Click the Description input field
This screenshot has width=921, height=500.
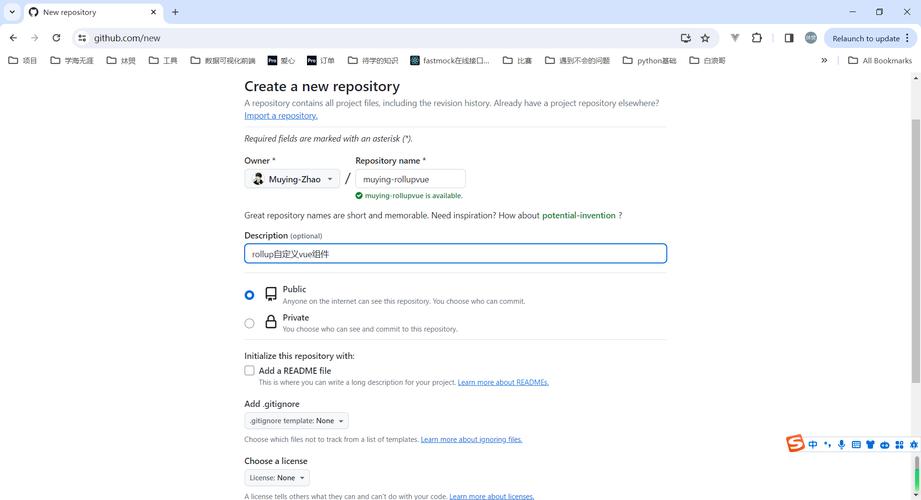[x=455, y=254]
